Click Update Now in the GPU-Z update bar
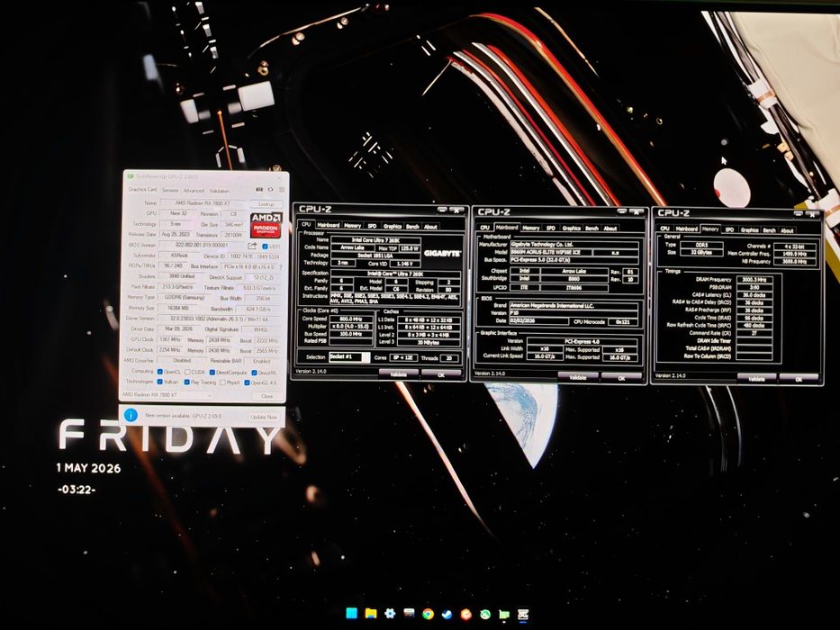 [x=264, y=417]
